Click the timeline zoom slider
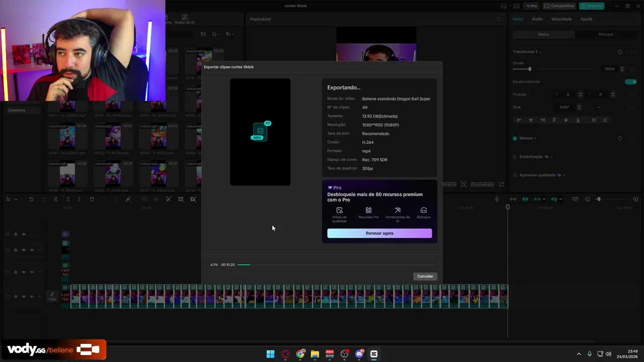Viewport: 644px width, 362px height. (611, 200)
